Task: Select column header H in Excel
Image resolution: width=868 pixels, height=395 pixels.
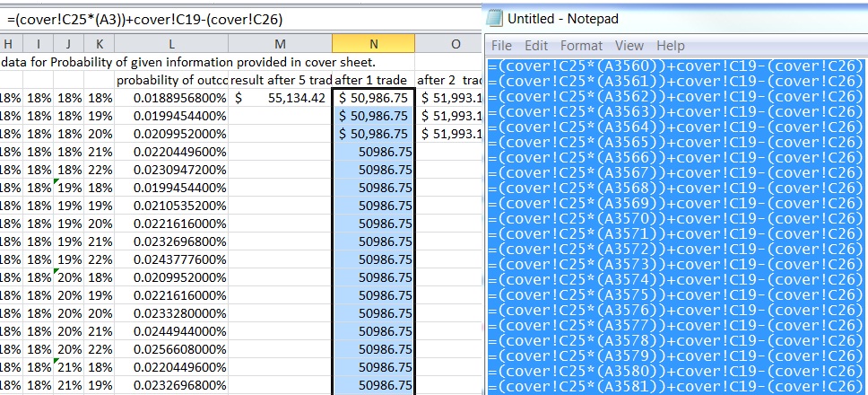Action: [11, 44]
